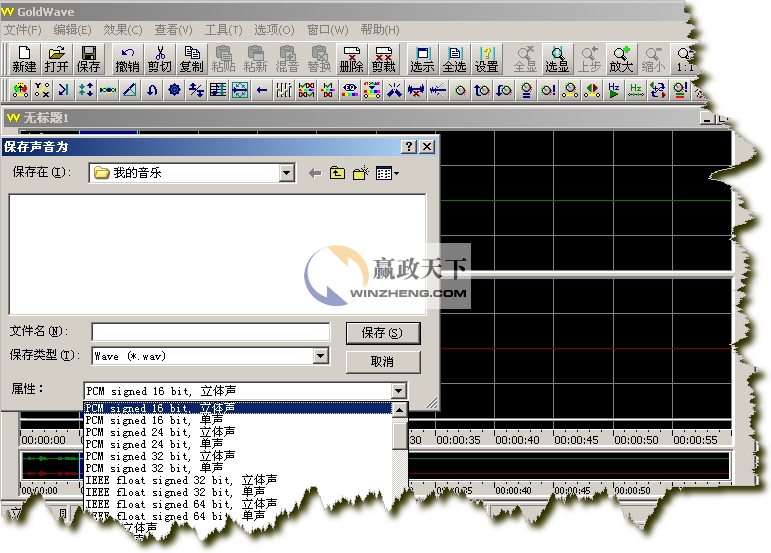Click the 保存(S) button in dialog
The image size is (771, 553).
pyautogui.click(x=382, y=333)
